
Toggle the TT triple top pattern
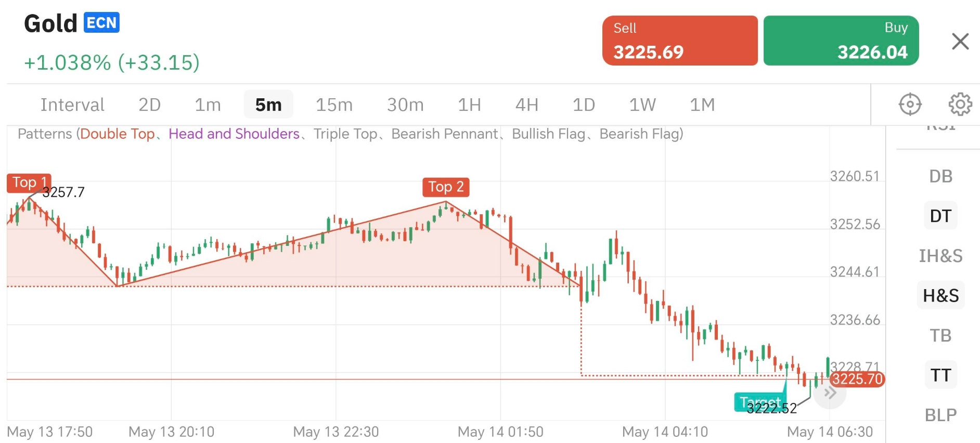tap(940, 375)
